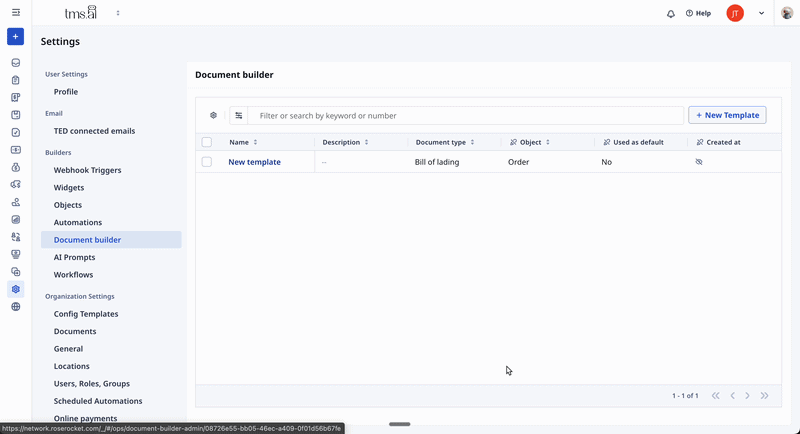Go to first page double-arrow
Screen dimensions: 800x434
716,396
